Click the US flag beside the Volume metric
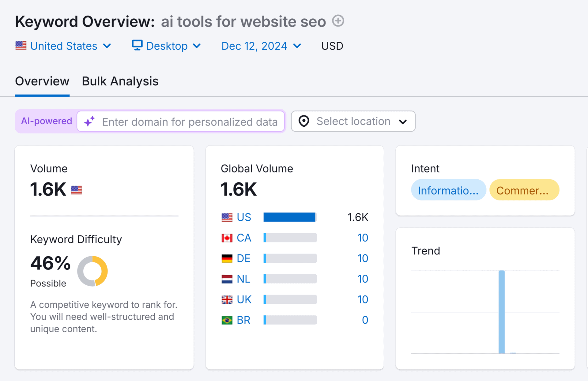Viewport: 588px width, 381px height. click(x=76, y=190)
